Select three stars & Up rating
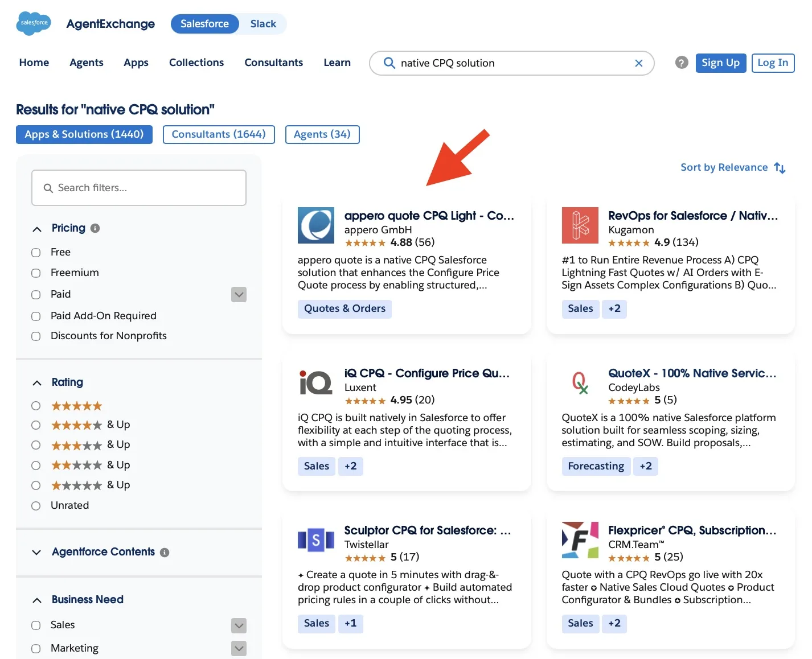The image size is (812, 659). point(36,445)
